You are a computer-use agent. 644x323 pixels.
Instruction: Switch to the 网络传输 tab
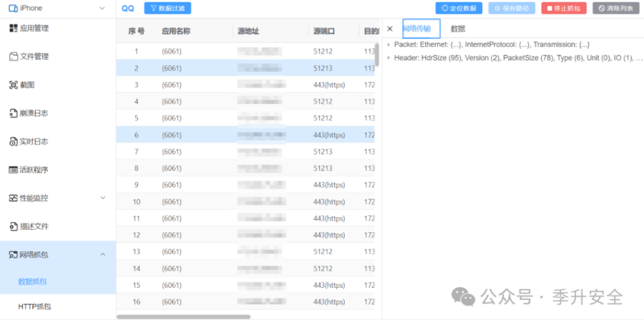tap(421, 28)
